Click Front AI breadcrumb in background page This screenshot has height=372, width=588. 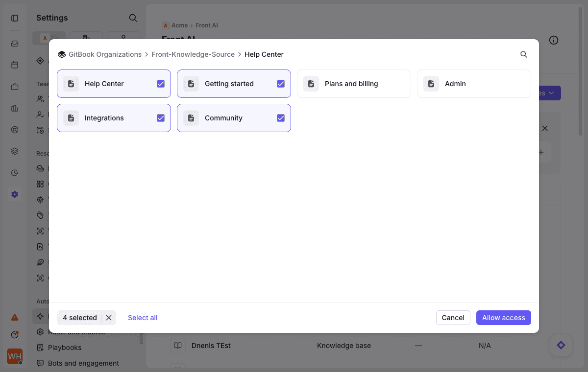(x=207, y=25)
